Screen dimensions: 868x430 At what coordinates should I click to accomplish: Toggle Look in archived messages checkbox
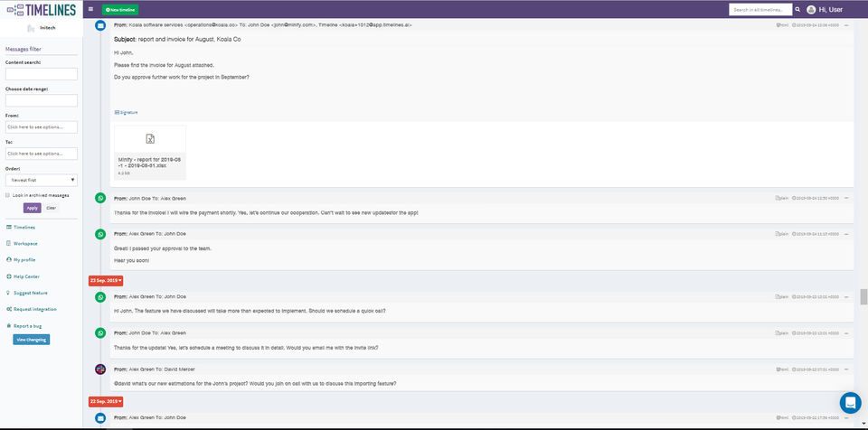point(7,194)
